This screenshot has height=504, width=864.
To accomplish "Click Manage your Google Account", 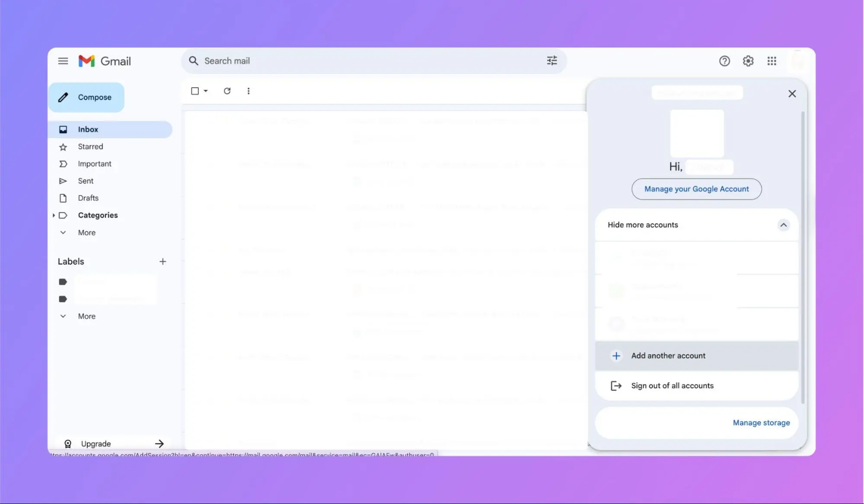I will tap(696, 189).
